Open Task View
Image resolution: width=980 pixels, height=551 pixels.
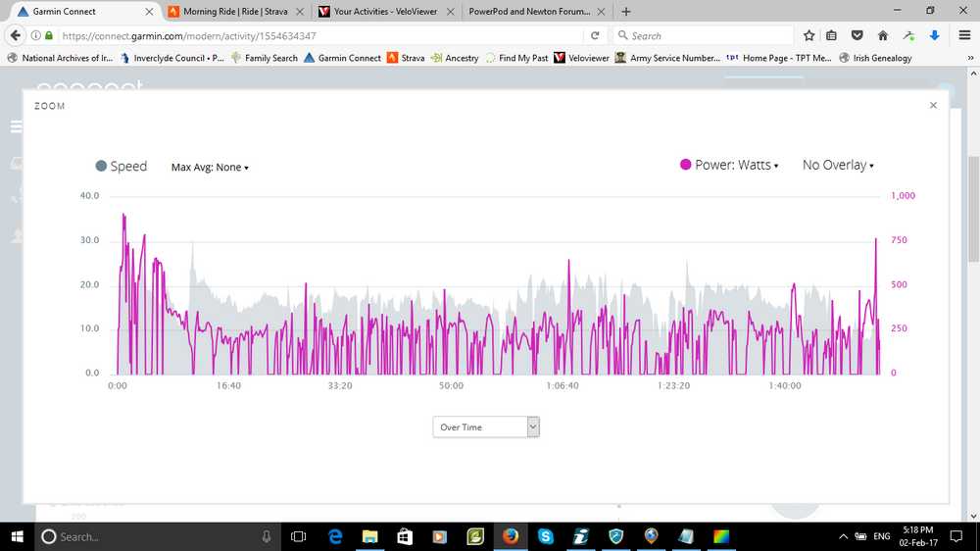[x=298, y=536]
